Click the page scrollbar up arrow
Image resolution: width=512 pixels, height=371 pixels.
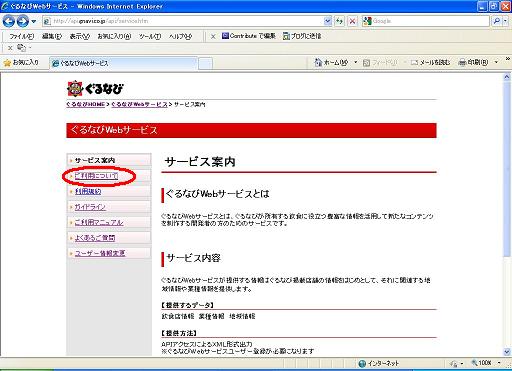coord(507,77)
